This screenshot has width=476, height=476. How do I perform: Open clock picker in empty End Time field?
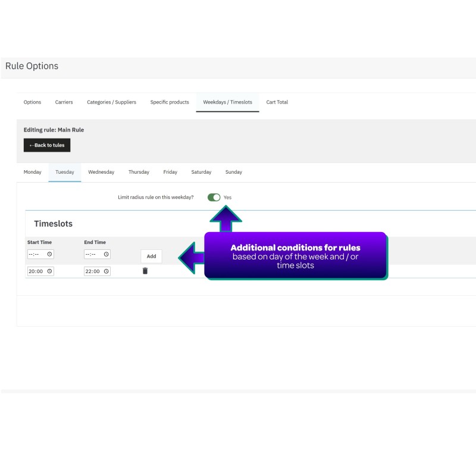pos(107,254)
